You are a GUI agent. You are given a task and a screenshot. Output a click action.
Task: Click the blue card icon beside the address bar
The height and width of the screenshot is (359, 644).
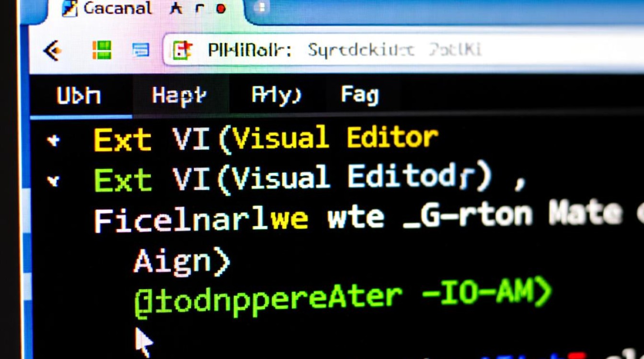pyautogui.click(x=140, y=50)
